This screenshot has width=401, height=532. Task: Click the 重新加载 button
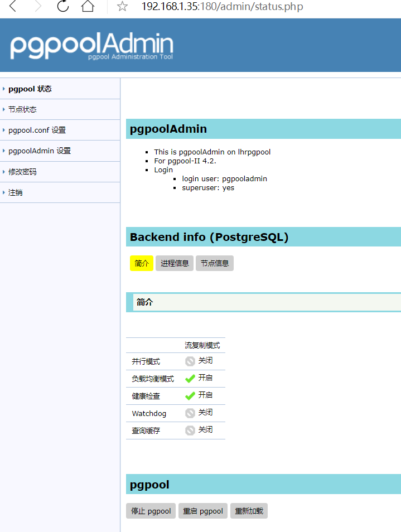[249, 511]
